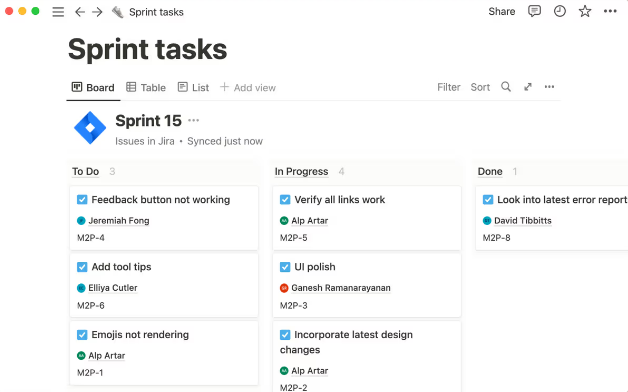This screenshot has height=392, width=628.
Task: Expand database to full page arrows
Action: pos(528,87)
